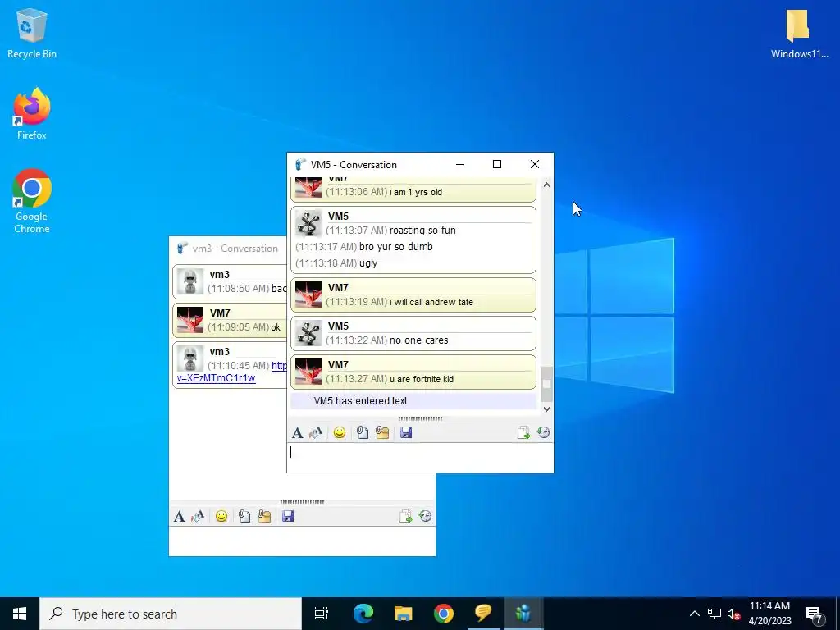Click 'VM5 has entered text' status line
The height and width of the screenshot is (630, 840).
pyautogui.click(x=361, y=400)
